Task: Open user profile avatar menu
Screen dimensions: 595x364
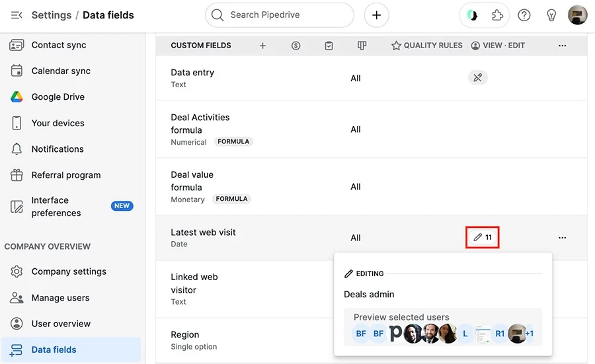Action: [x=578, y=15]
